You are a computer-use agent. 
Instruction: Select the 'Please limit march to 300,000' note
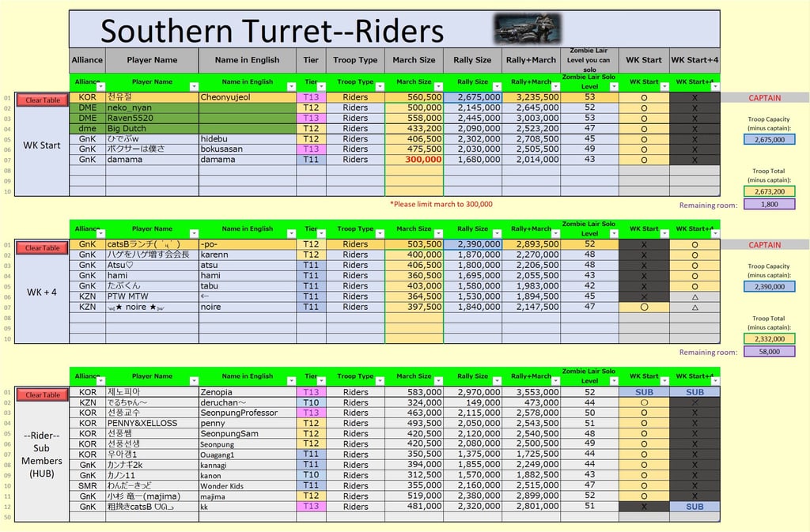point(441,204)
